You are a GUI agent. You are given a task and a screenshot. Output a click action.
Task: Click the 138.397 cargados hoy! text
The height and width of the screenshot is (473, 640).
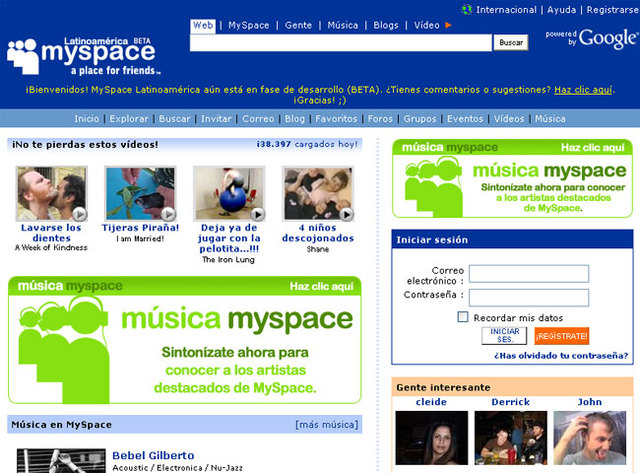(307, 144)
